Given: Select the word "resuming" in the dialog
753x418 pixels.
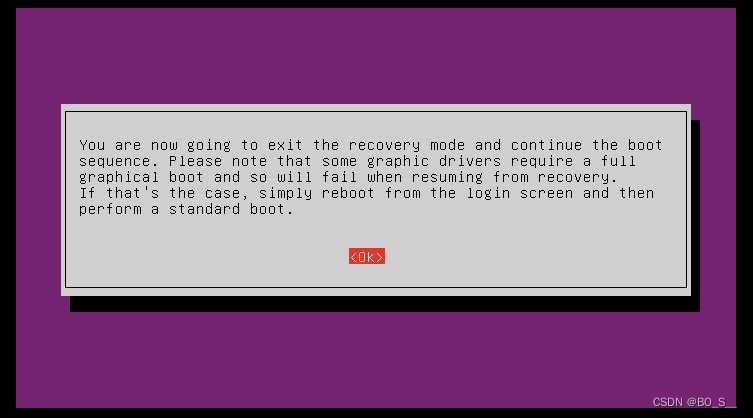Looking at the screenshot, I should [448, 177].
